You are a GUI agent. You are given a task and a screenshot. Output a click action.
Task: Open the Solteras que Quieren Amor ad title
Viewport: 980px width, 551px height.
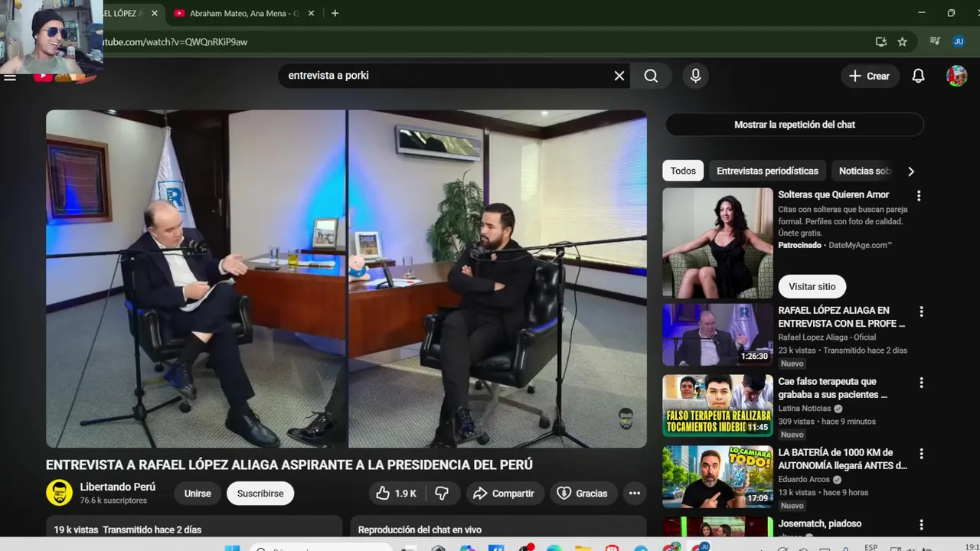[x=834, y=195]
